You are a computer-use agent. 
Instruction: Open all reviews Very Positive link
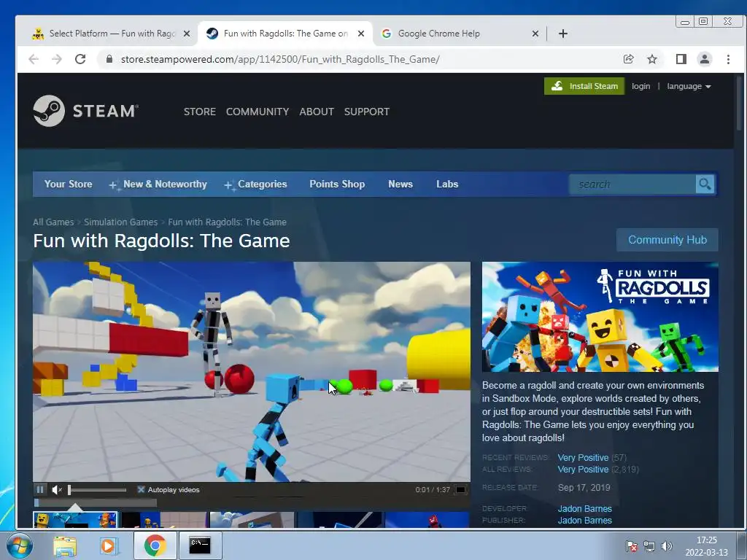click(583, 469)
